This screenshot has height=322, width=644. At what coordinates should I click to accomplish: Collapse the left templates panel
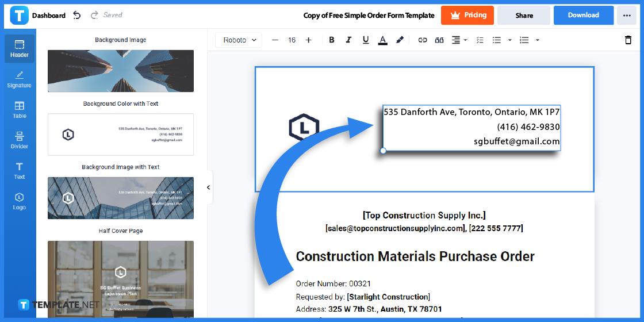tap(208, 187)
